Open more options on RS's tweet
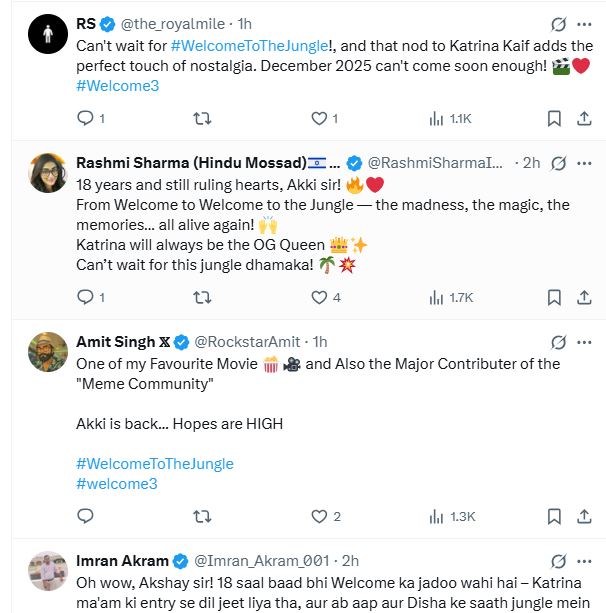The width and height of the screenshot is (606, 613). click(x=586, y=22)
